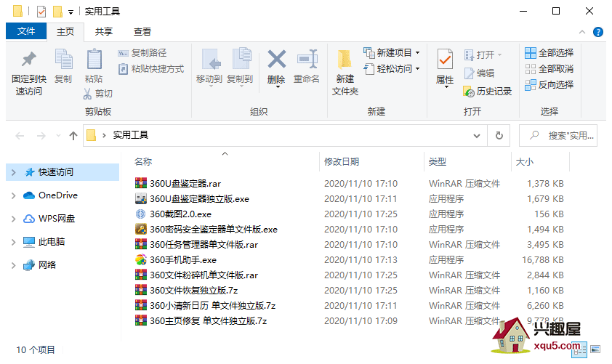The height and width of the screenshot is (364, 612).
Task: Create a New Folder (新建文件夹)
Action: (x=345, y=73)
